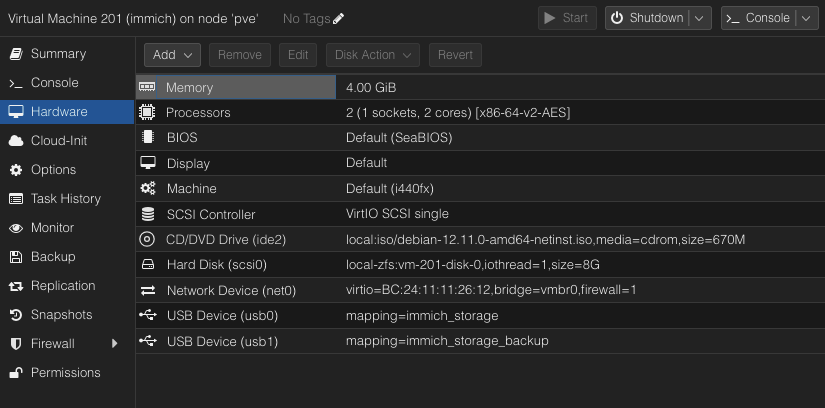Image resolution: width=825 pixels, height=408 pixels.
Task: Click the pencil icon to edit tags
Action: pos(339,18)
